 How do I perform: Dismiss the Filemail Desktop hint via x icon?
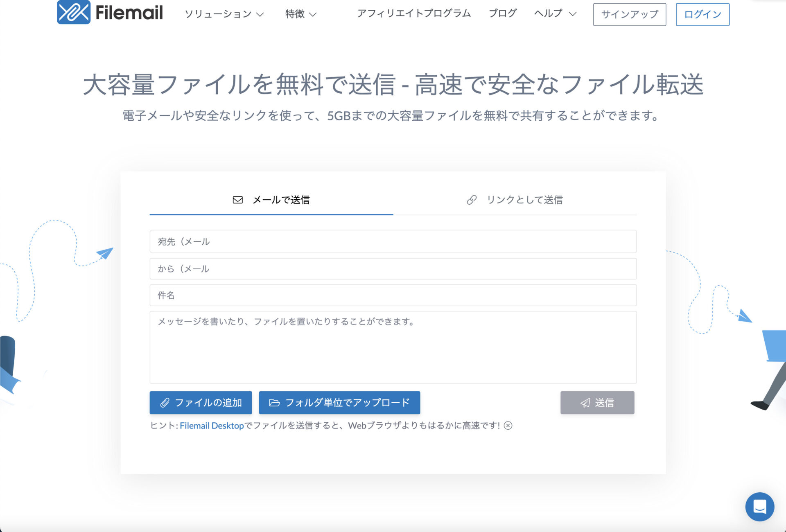pyautogui.click(x=508, y=426)
